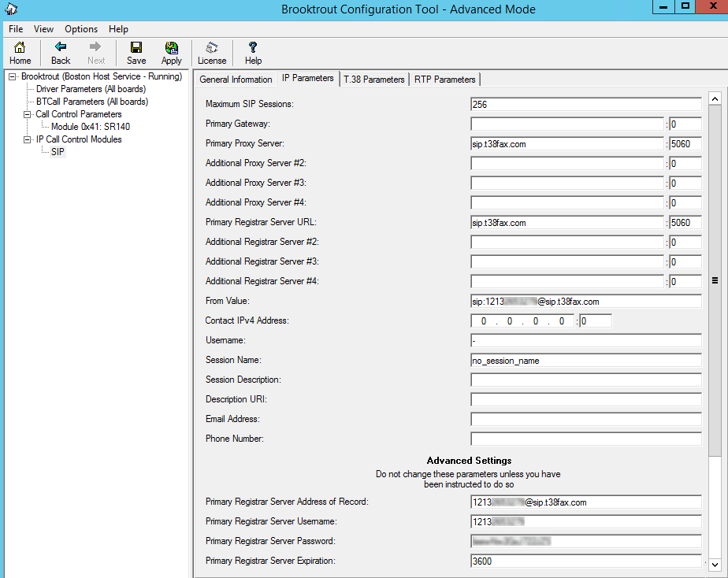Select Call Control Parameters tree item

pyautogui.click(x=79, y=114)
